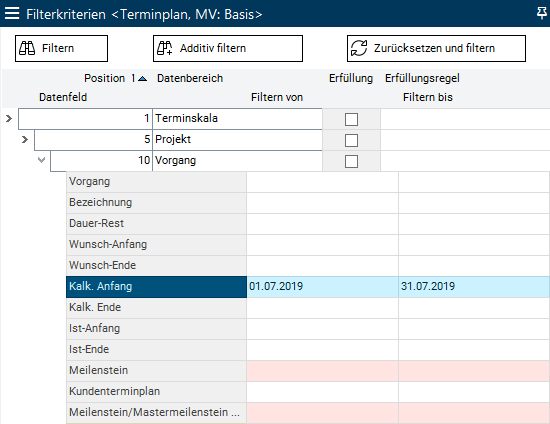Collapse the Vorgang row

coord(41,160)
